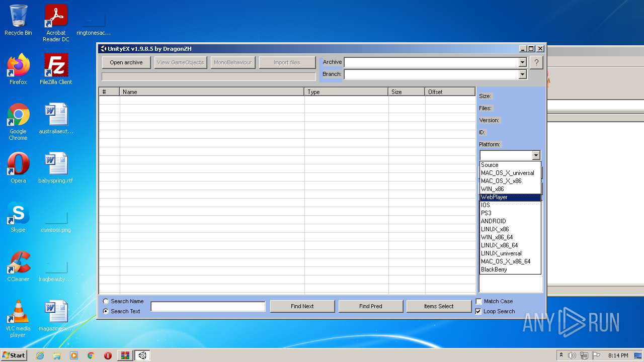Select the iraqbeauty desktop file
The image size is (644, 362).
pos(56,270)
